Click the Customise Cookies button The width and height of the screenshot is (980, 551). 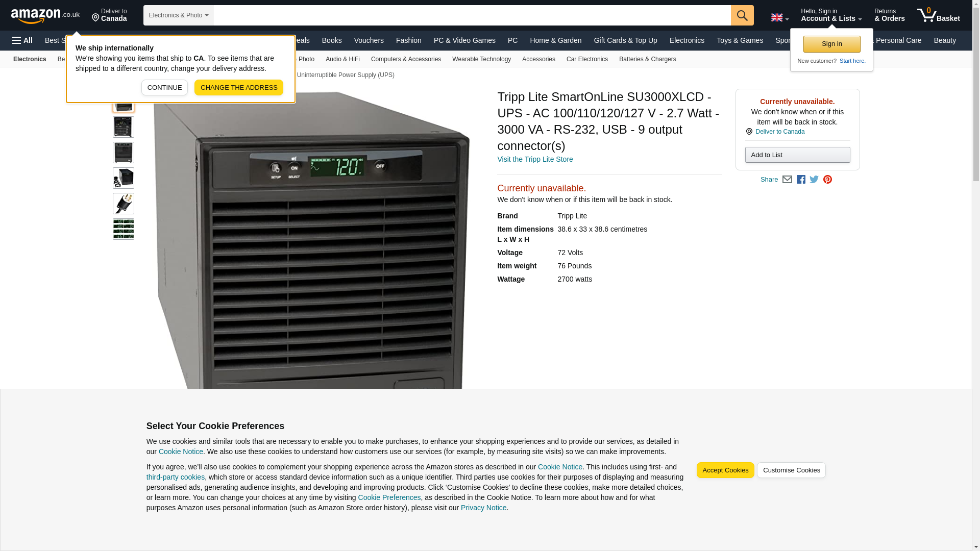[791, 470]
